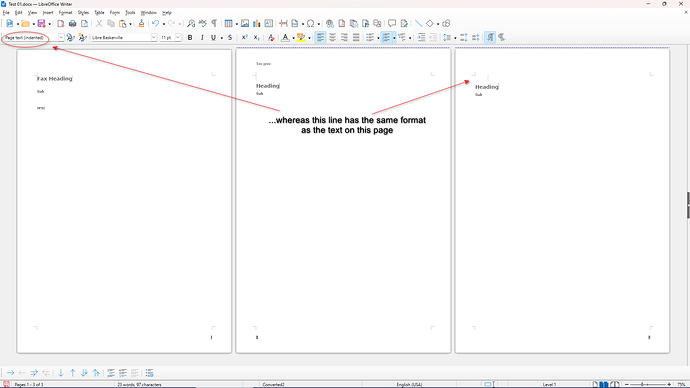Insert a special character (Omega icon)
The image size is (690, 388).
point(311,23)
